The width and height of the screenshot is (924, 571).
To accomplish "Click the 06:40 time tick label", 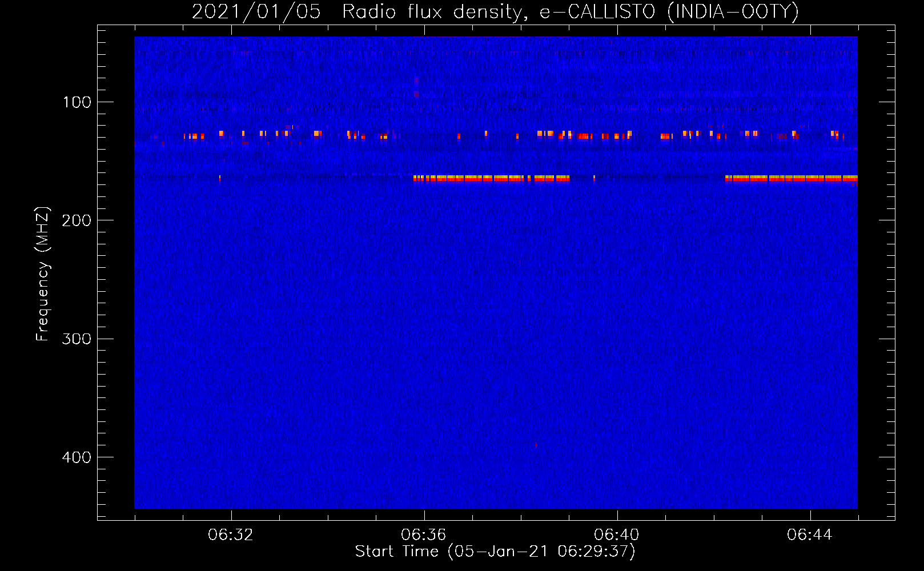I will [x=617, y=535].
